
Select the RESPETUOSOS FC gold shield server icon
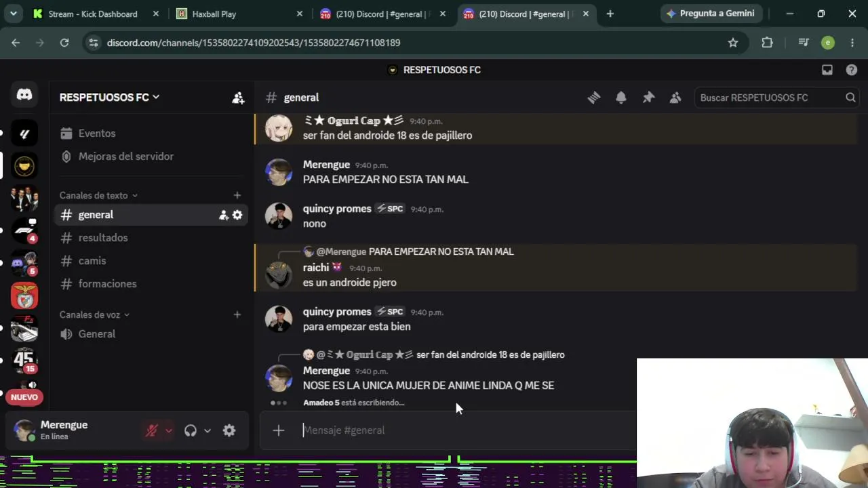tap(24, 165)
